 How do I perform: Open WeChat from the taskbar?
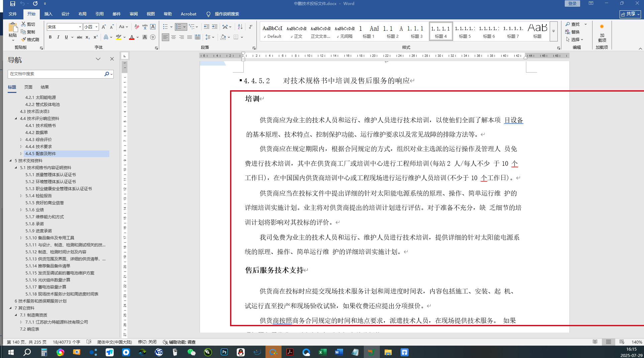[192, 352]
